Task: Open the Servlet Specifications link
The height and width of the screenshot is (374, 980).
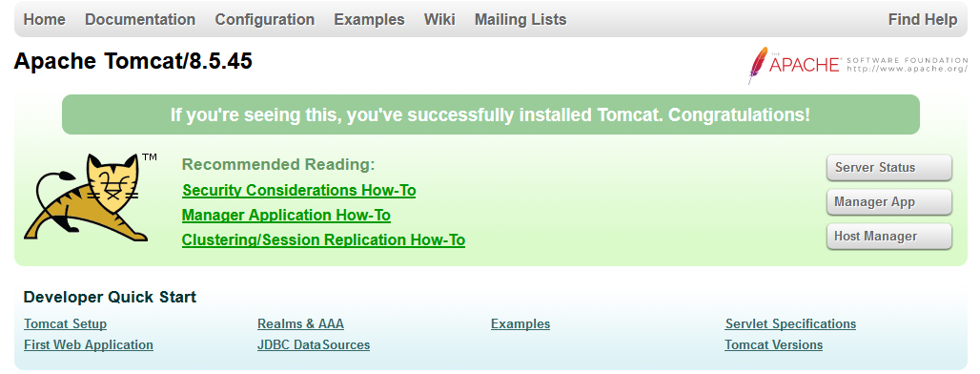Action: (790, 324)
